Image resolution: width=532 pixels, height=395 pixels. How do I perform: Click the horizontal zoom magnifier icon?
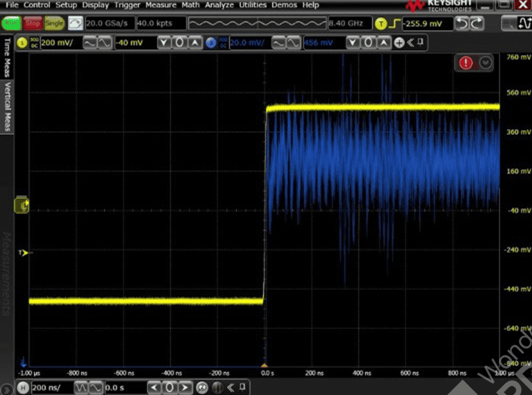tap(202, 387)
